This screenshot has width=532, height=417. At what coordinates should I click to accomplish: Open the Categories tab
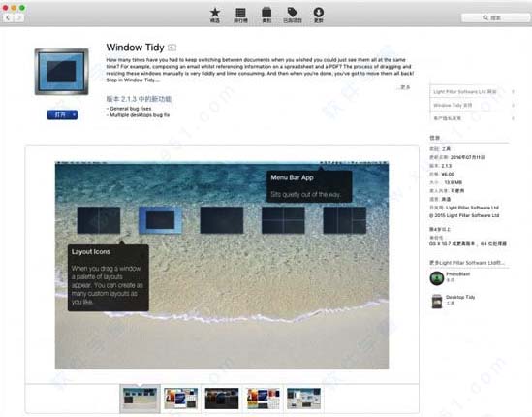coord(266,15)
